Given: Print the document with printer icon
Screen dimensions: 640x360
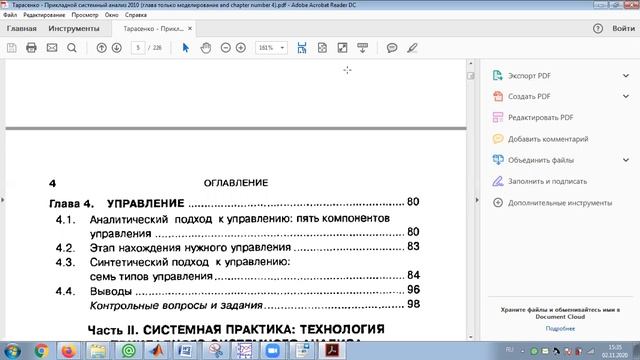Looking at the screenshot, I should (x=31, y=48).
